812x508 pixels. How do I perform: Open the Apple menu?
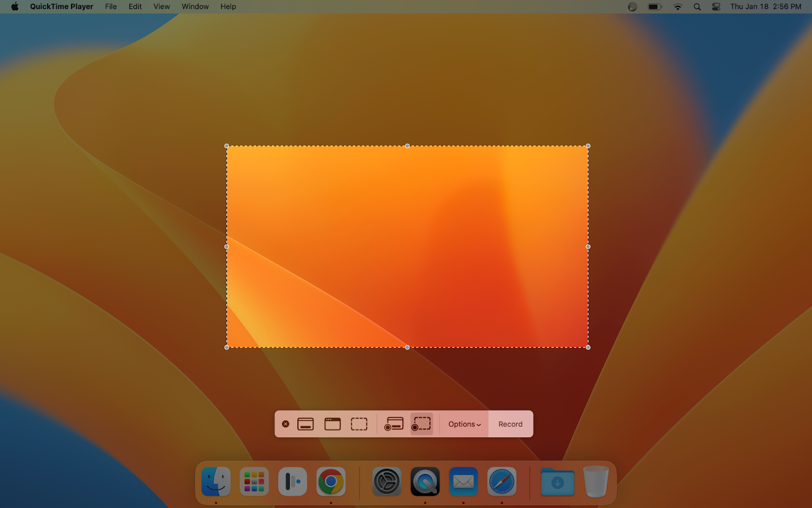tap(15, 7)
